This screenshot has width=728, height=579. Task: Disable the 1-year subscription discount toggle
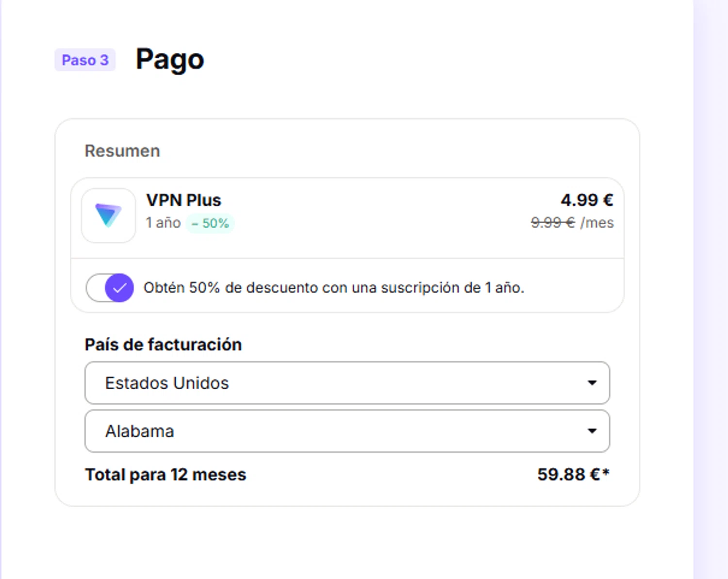[110, 288]
